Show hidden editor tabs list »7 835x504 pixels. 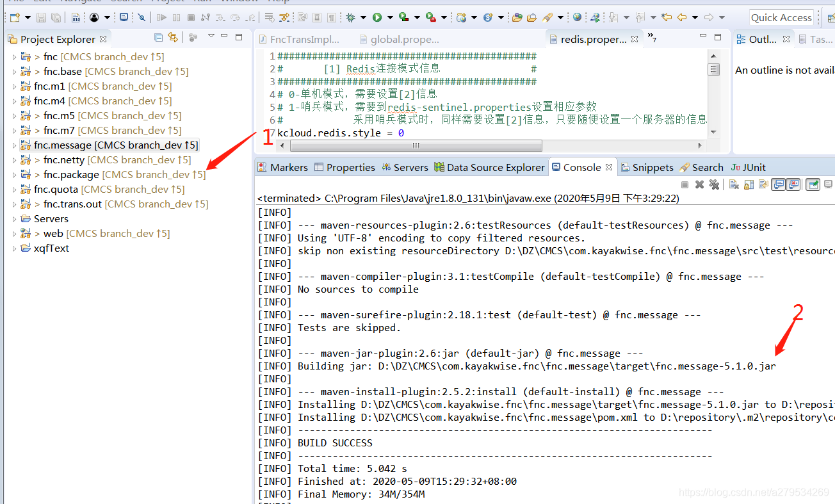coord(652,38)
